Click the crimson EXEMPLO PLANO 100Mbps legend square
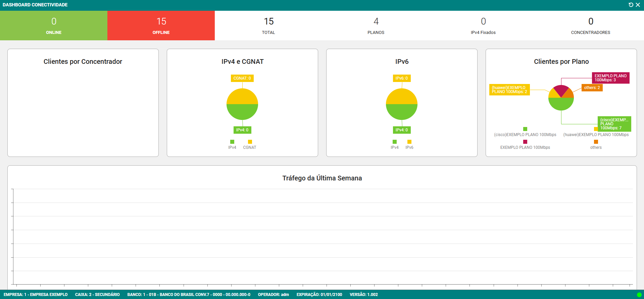 point(525,142)
